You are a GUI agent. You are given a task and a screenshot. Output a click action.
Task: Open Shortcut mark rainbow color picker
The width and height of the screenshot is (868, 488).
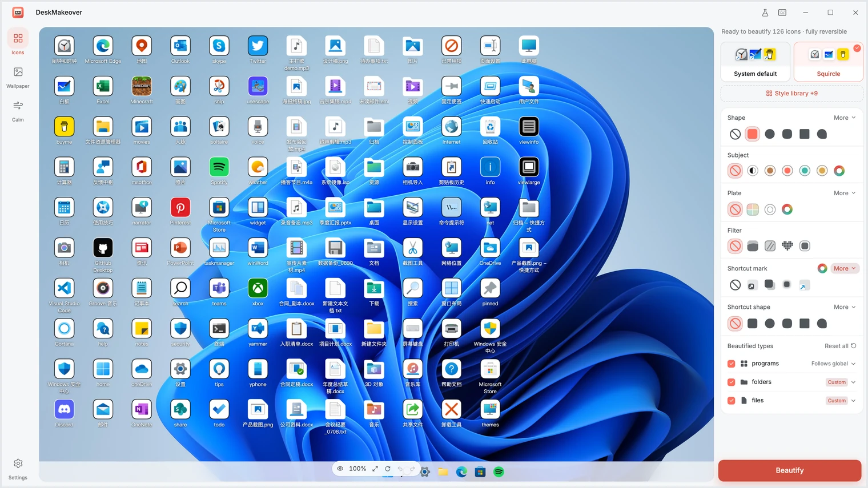822,268
